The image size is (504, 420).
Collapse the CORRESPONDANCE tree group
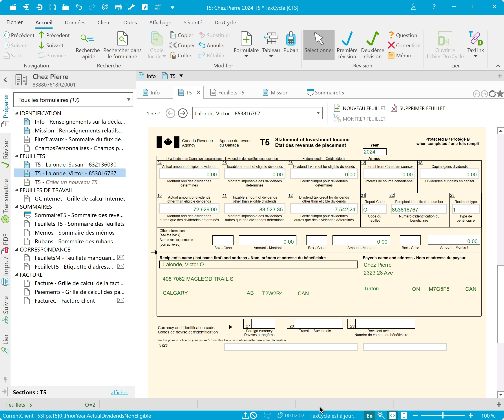pos(16,250)
